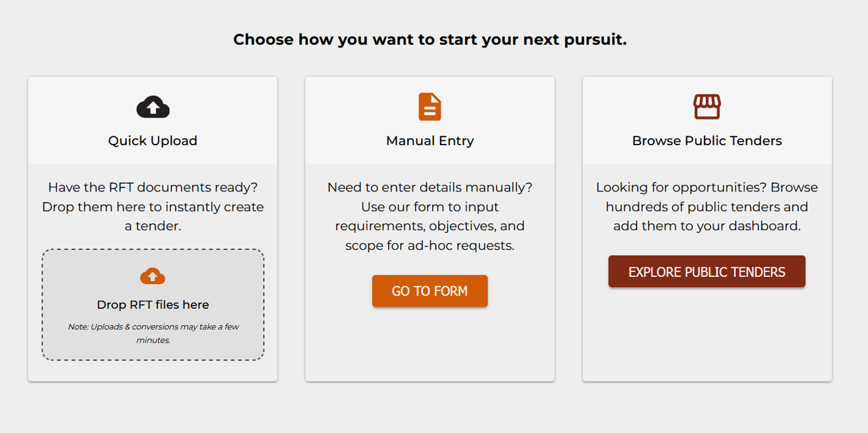Click EXPLORE PUBLIC TENDERS
The image size is (868, 433).
(x=707, y=271)
